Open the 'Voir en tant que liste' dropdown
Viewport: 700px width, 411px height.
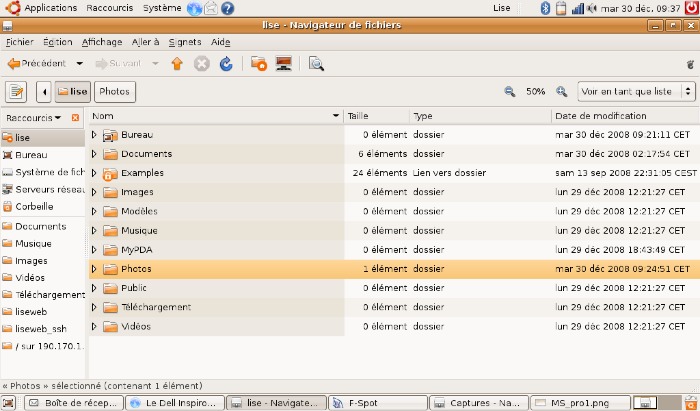coord(636,91)
